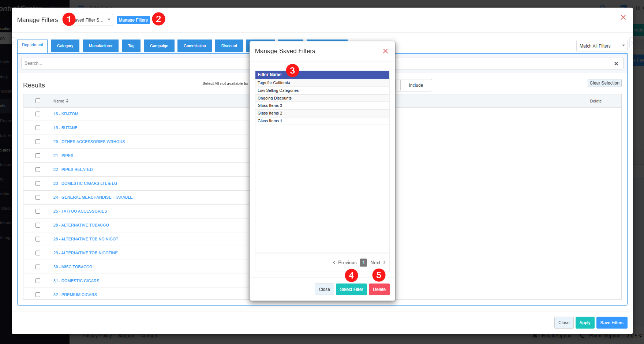Open the Match All Filters dropdown
Screen dimensions: 644x344
click(602, 46)
